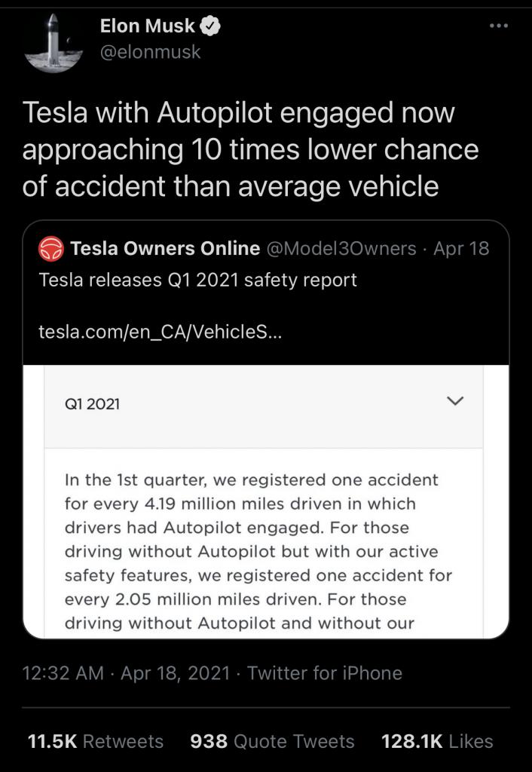The image size is (532, 772).
Task: Click the Tesla Owners Online red avatar
Action: [51, 249]
